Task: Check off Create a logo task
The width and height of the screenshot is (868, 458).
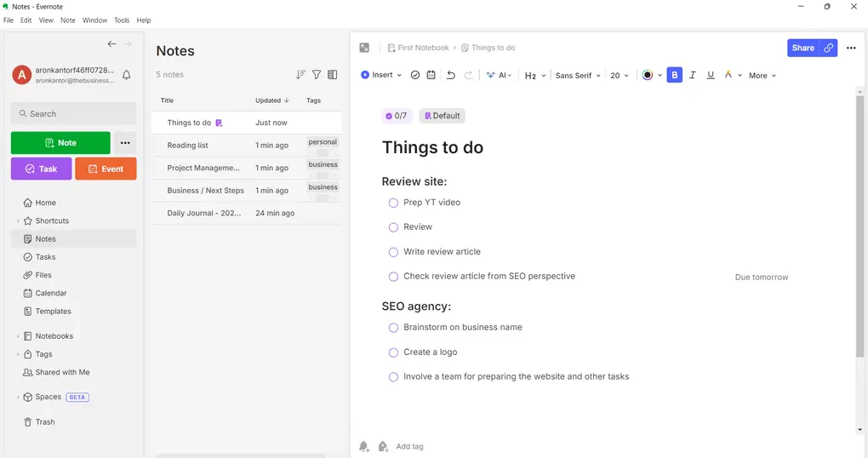Action: [393, 352]
